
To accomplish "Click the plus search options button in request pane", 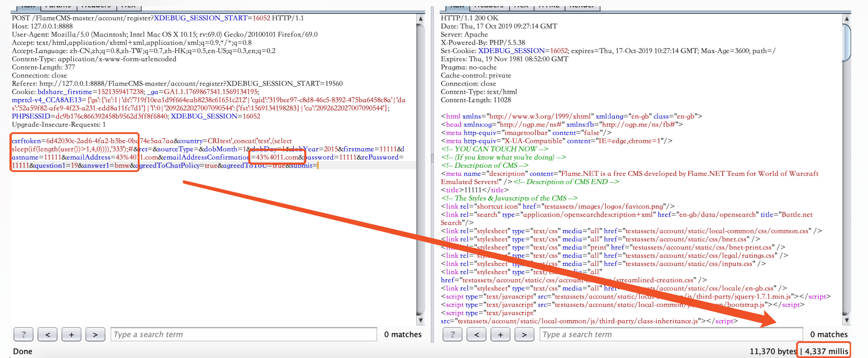I will coord(71,334).
